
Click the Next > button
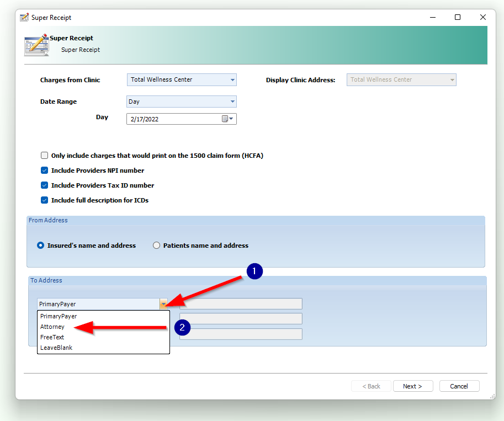coord(413,386)
